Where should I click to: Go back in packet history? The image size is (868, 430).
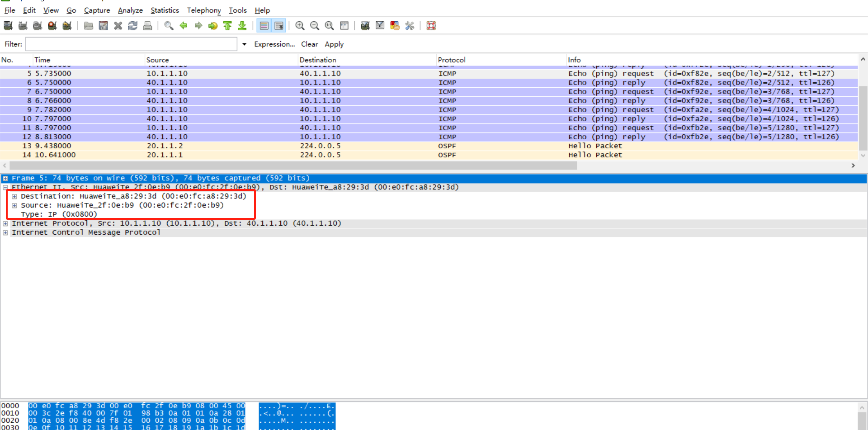(184, 26)
